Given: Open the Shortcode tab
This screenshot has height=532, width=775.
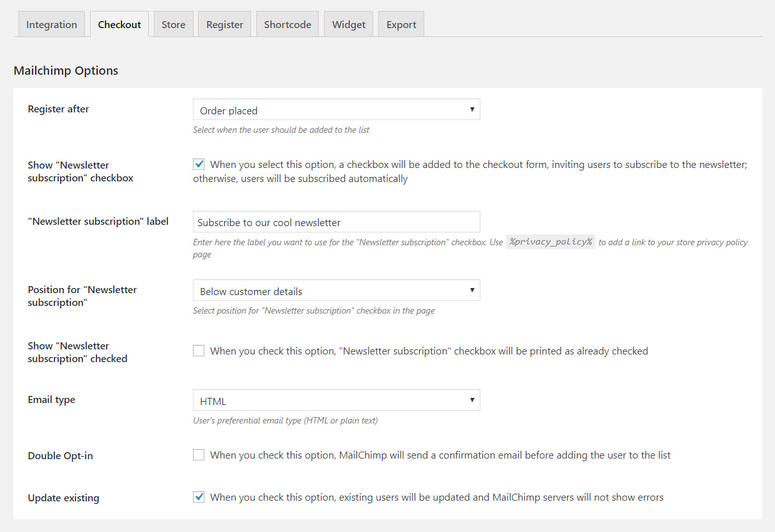Looking at the screenshot, I should coord(288,25).
